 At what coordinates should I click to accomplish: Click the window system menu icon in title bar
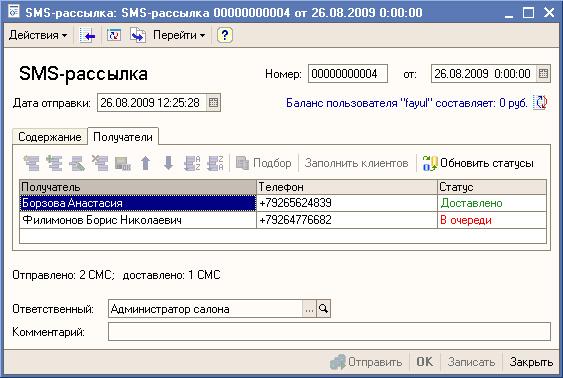coord(14,12)
